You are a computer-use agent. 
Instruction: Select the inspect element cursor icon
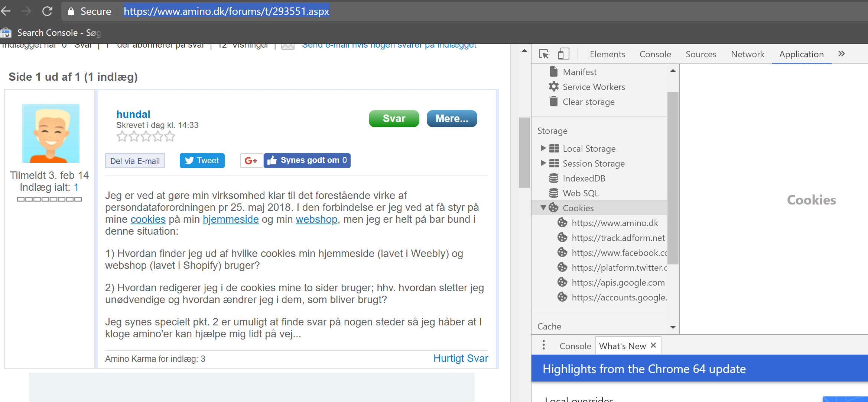(544, 54)
